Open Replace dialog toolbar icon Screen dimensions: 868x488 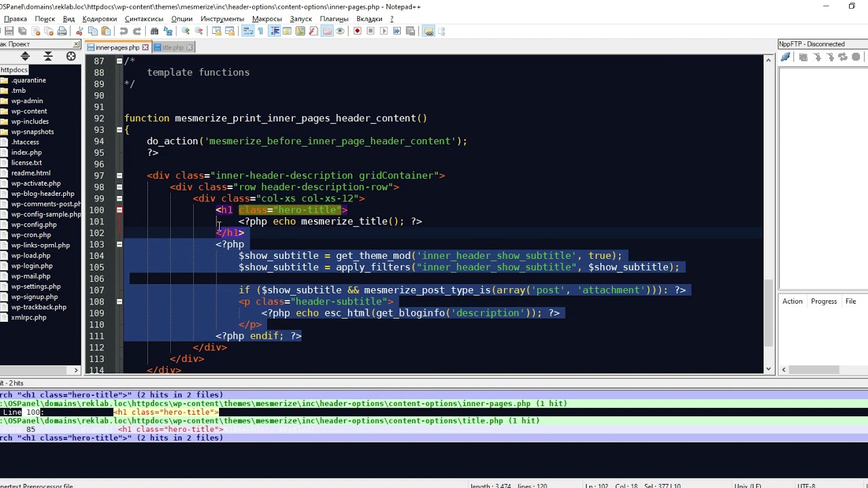167,31
